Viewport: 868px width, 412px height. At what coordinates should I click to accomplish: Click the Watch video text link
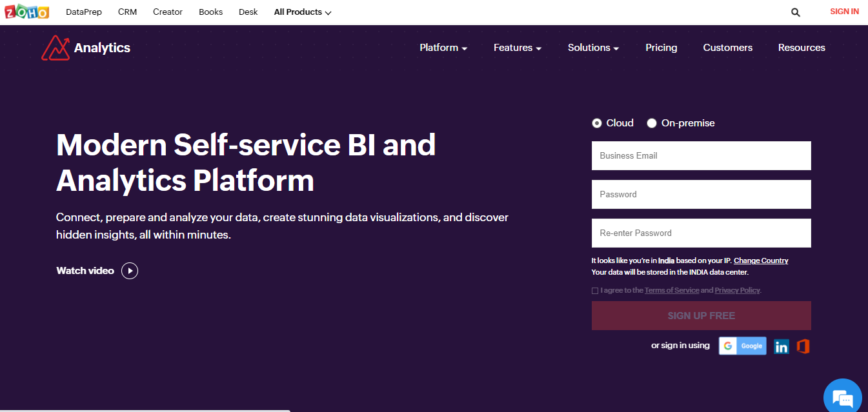85,271
